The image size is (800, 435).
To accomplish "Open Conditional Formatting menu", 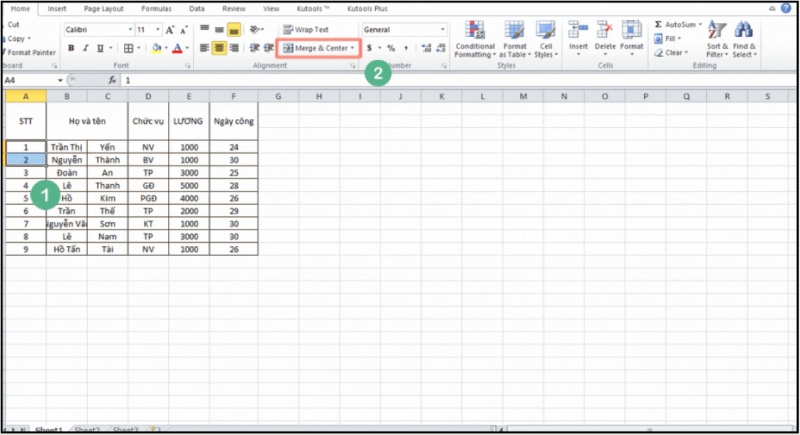I will coord(475,39).
